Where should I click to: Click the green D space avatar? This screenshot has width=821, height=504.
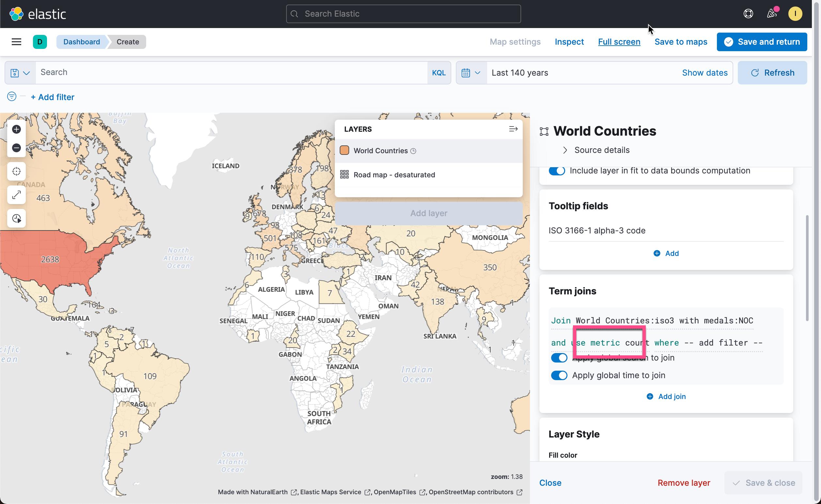pos(40,42)
